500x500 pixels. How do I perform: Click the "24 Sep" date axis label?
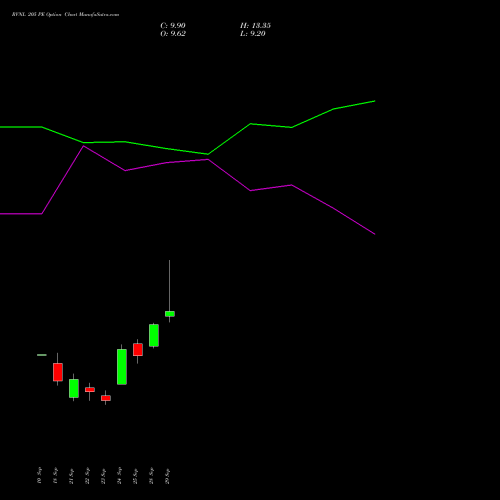tap(119, 476)
